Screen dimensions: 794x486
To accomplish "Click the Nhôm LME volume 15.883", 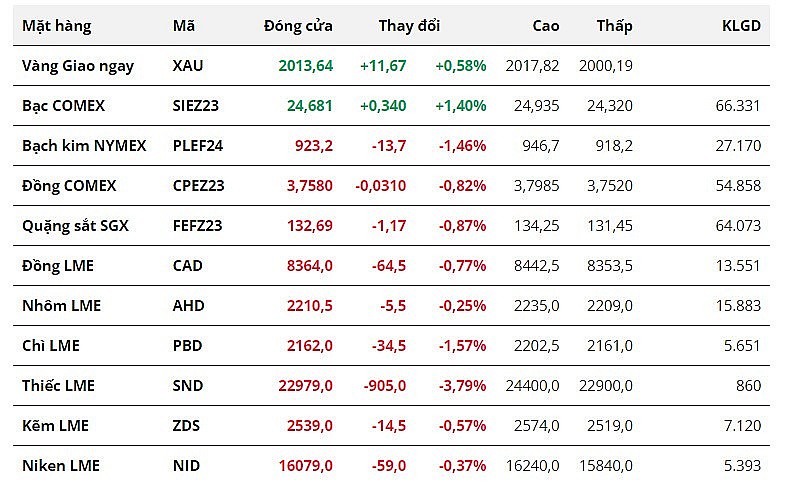I will point(739,305).
